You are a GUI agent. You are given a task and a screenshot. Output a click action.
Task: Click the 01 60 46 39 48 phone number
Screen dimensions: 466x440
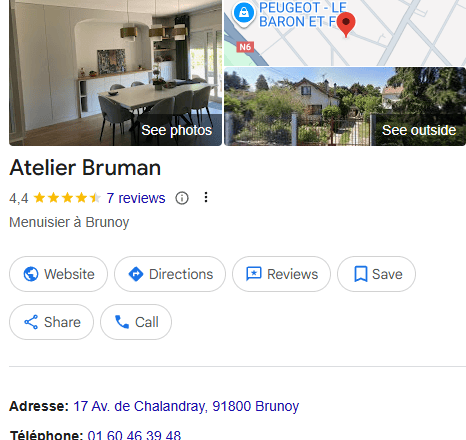pyautogui.click(x=134, y=435)
